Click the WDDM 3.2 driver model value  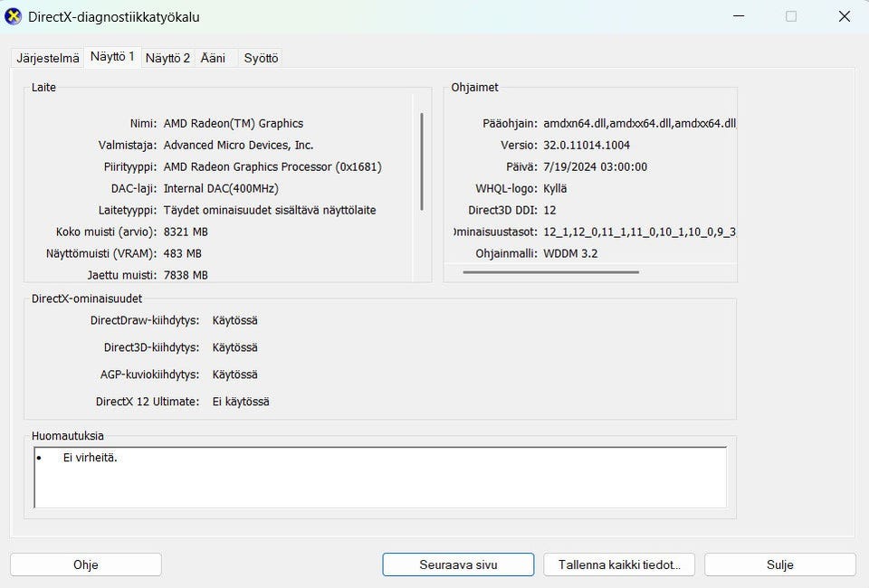click(x=570, y=253)
